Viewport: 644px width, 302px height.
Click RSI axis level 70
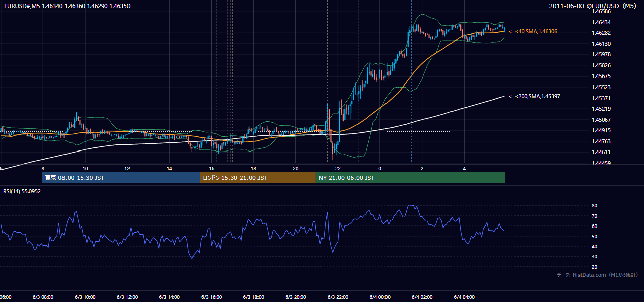click(x=595, y=216)
